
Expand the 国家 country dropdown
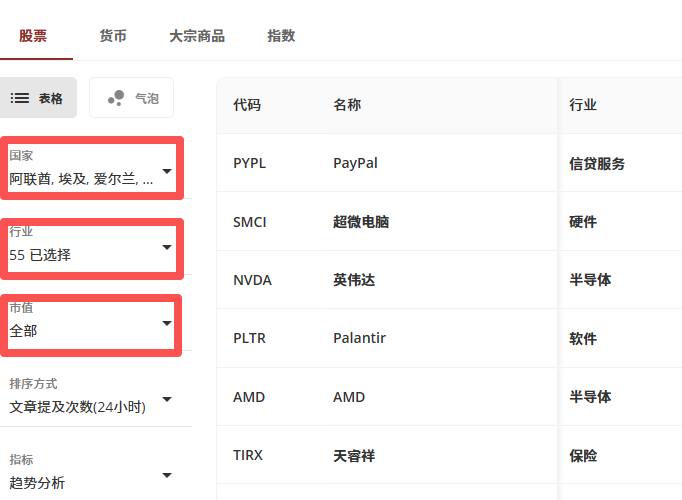tap(92, 170)
